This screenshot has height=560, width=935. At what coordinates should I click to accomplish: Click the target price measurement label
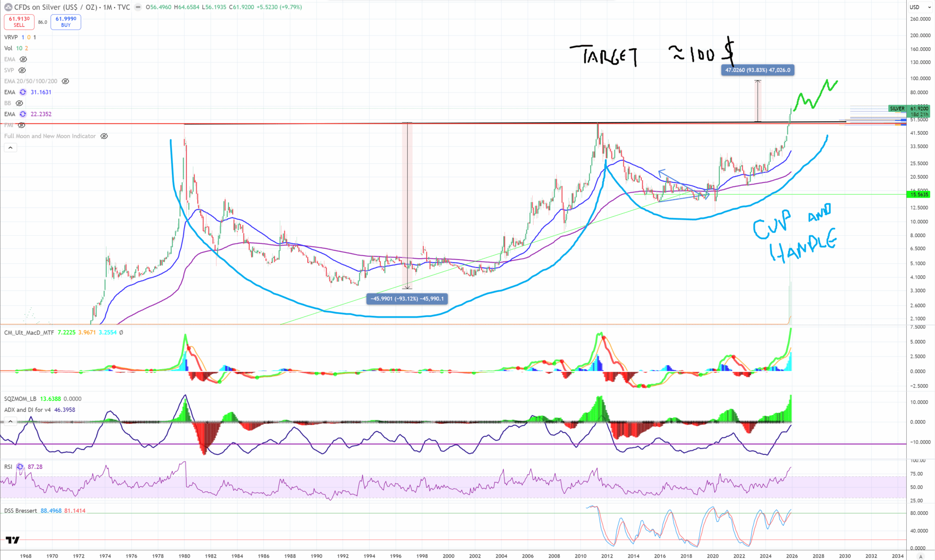(x=757, y=70)
